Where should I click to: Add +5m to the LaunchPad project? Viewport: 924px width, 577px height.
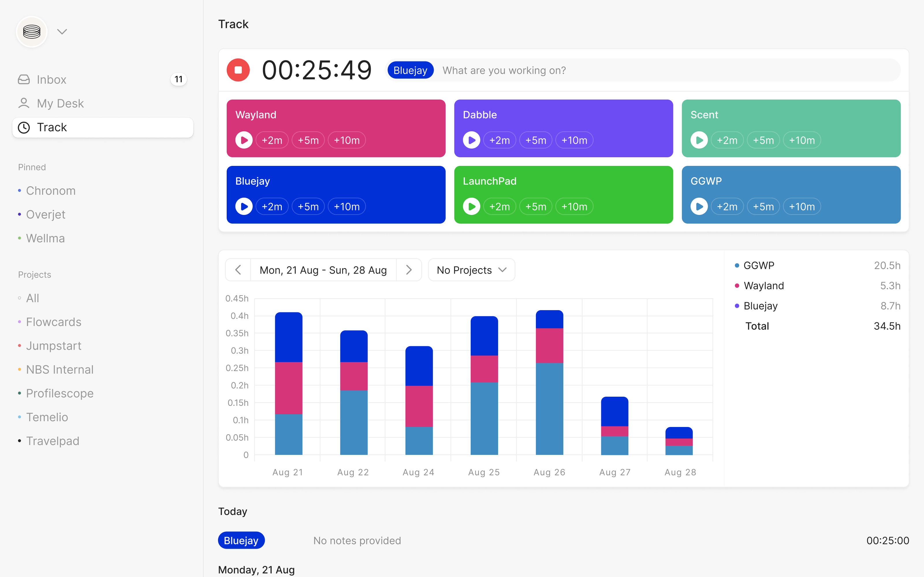click(535, 207)
